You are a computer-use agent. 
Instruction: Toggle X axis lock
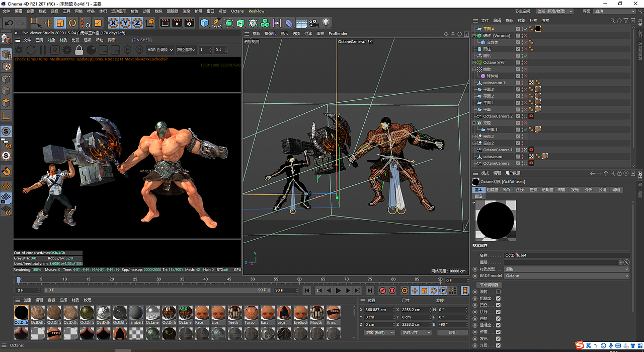click(x=113, y=23)
